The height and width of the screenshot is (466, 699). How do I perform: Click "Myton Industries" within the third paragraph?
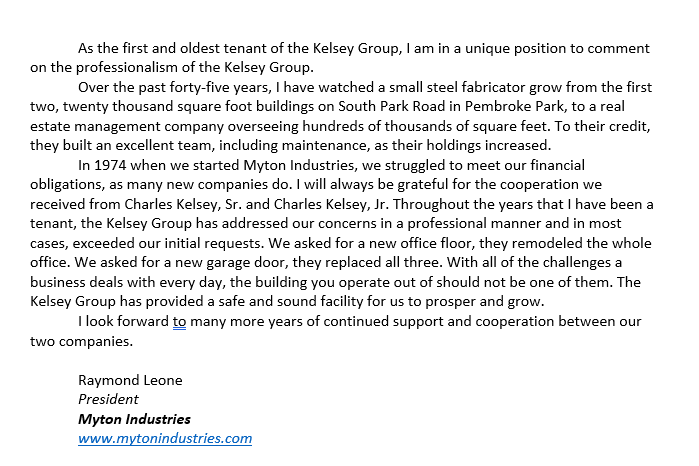(x=300, y=165)
